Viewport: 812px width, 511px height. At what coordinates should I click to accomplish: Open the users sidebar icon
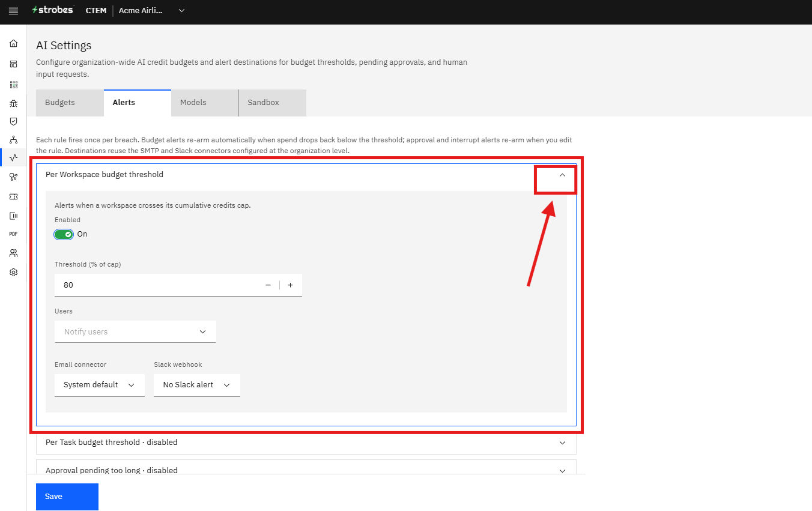[x=13, y=253]
